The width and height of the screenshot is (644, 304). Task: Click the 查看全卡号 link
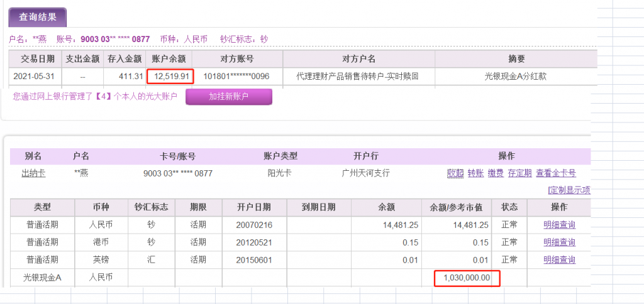pos(556,173)
